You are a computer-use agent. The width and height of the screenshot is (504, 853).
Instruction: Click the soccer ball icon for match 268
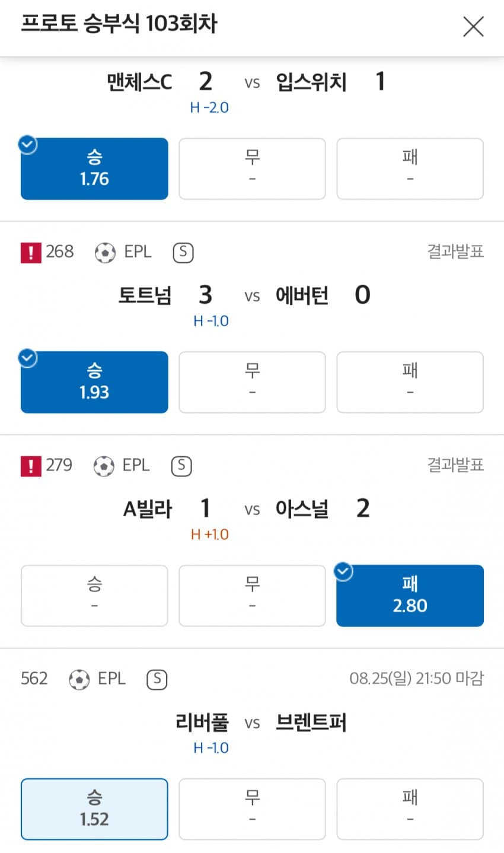105,253
